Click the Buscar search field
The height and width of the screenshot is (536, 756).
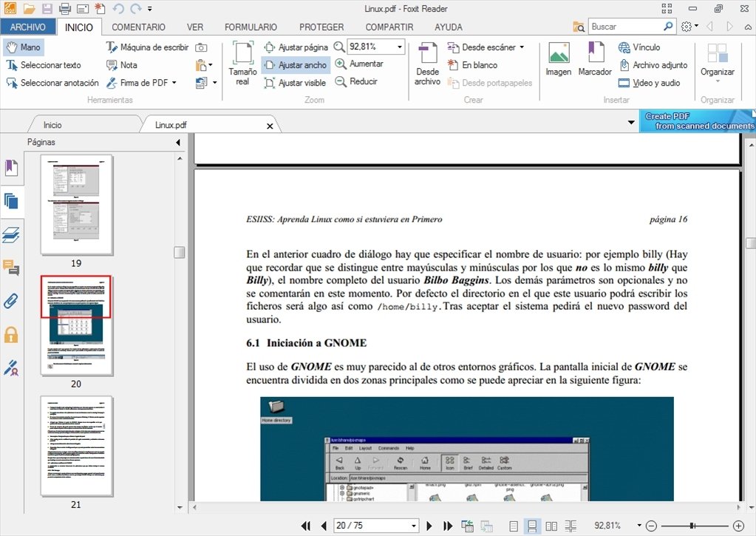(625, 27)
